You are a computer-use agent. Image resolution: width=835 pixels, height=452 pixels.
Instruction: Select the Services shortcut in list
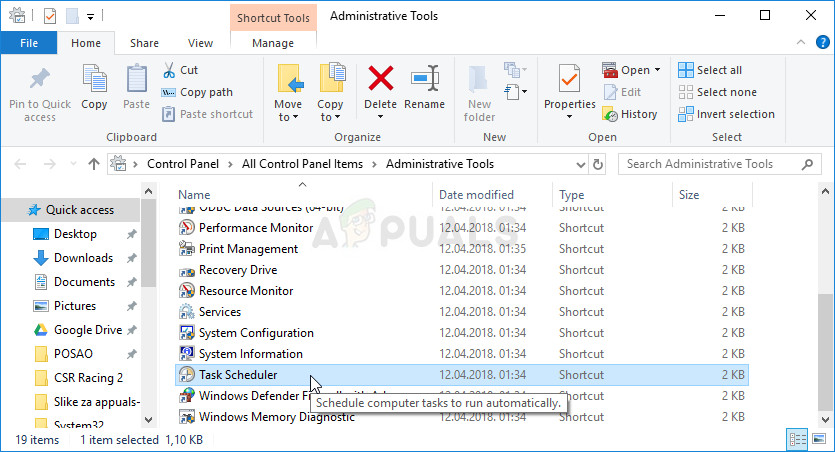(x=220, y=312)
